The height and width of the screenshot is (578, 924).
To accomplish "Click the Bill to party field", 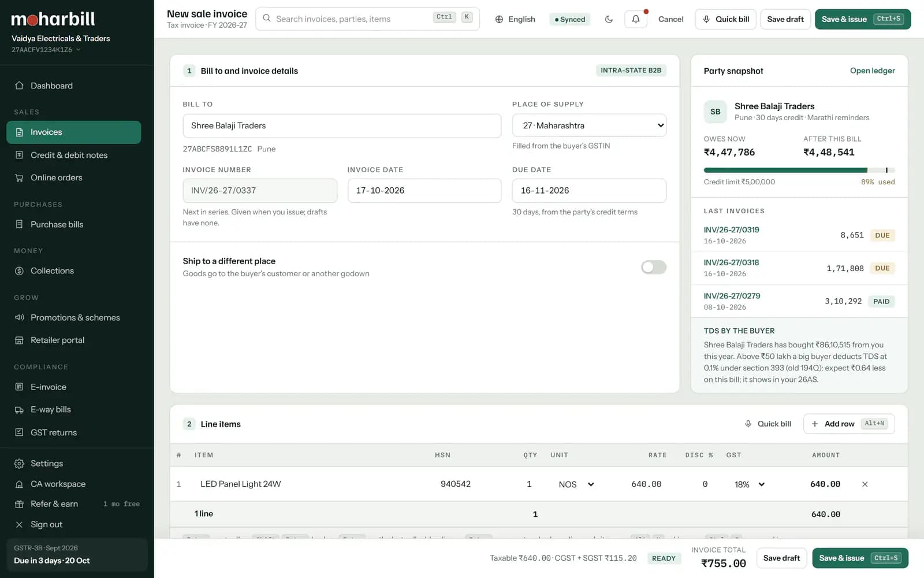I will coord(342,125).
